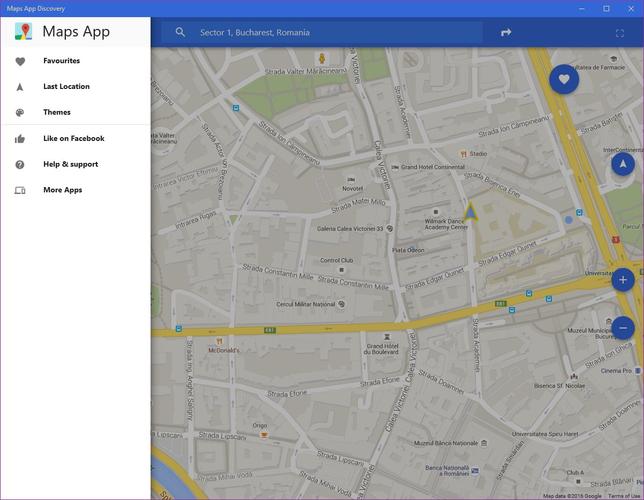This screenshot has width=644, height=500.
Task: Click the Stadio restaurant marker
Action: pos(464,154)
